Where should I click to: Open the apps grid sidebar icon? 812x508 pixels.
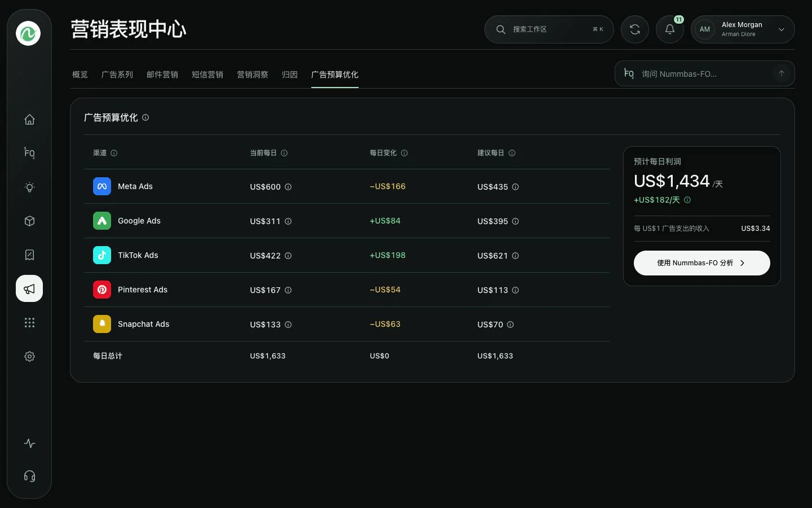[x=29, y=322]
